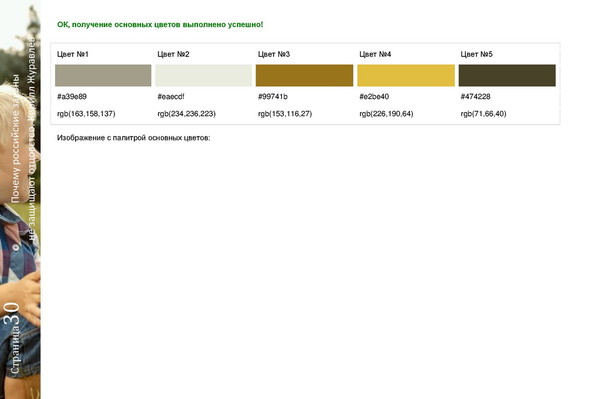Click the Цвет №5 column label
The width and height of the screenshot is (600, 399).
coord(476,54)
